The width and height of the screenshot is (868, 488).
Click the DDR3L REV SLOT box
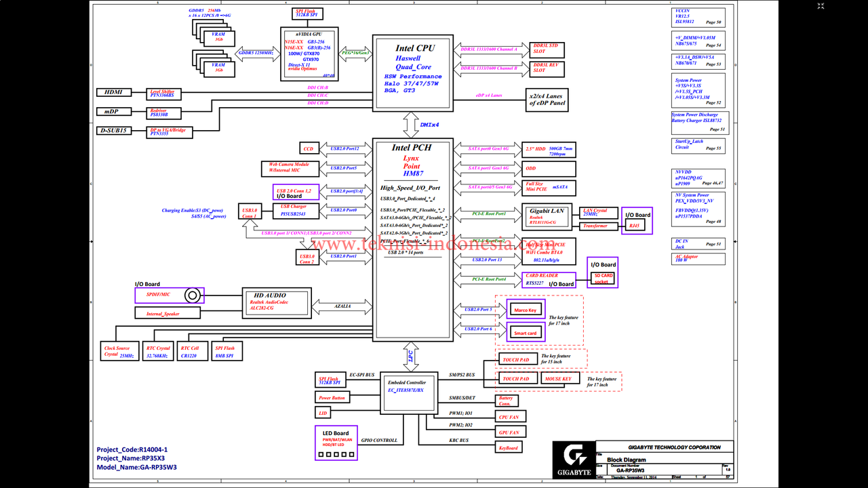pos(548,68)
